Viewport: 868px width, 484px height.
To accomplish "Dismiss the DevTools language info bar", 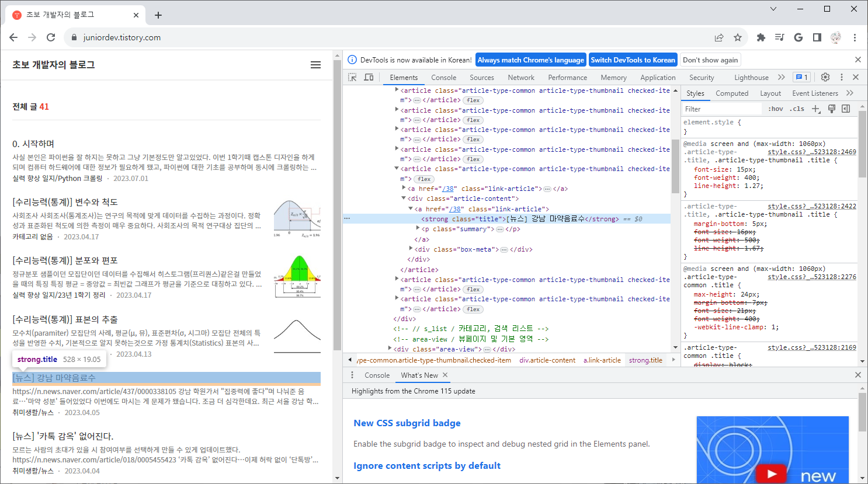I will 858,60.
